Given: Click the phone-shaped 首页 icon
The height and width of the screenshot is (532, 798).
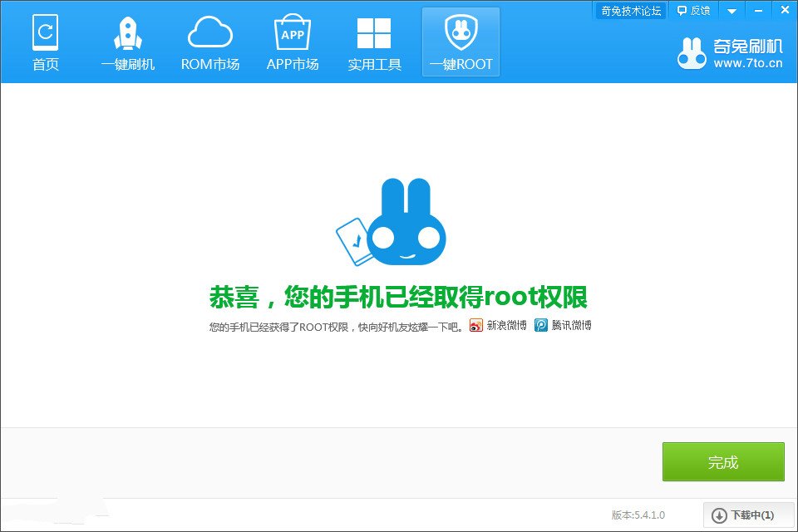Looking at the screenshot, I should (46, 32).
